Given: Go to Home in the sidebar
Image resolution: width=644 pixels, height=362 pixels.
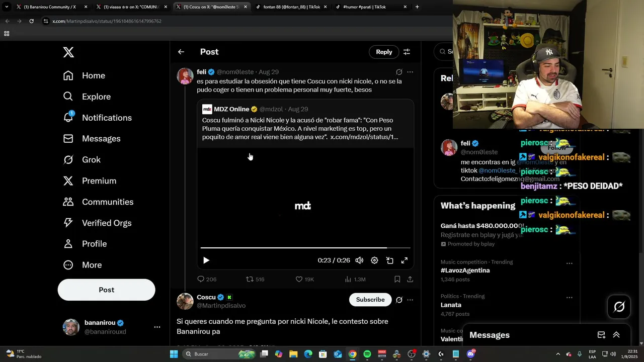Looking at the screenshot, I should (84, 75).
